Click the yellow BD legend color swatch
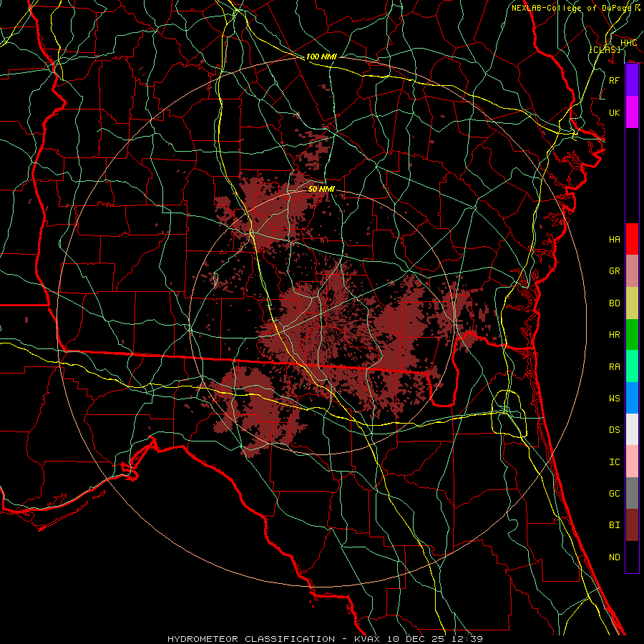 (632, 303)
